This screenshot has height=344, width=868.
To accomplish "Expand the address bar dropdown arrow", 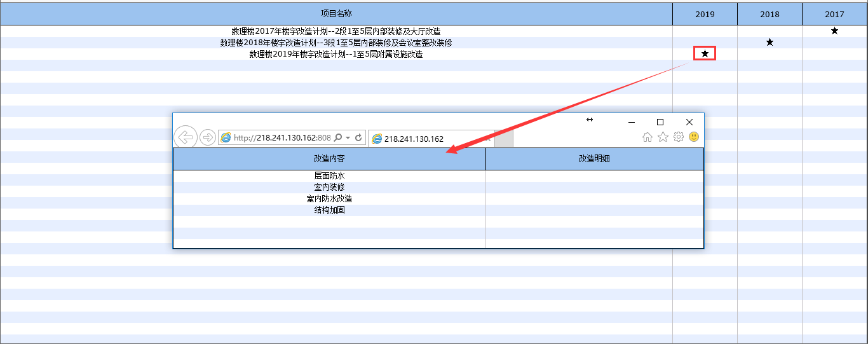I will [x=348, y=138].
